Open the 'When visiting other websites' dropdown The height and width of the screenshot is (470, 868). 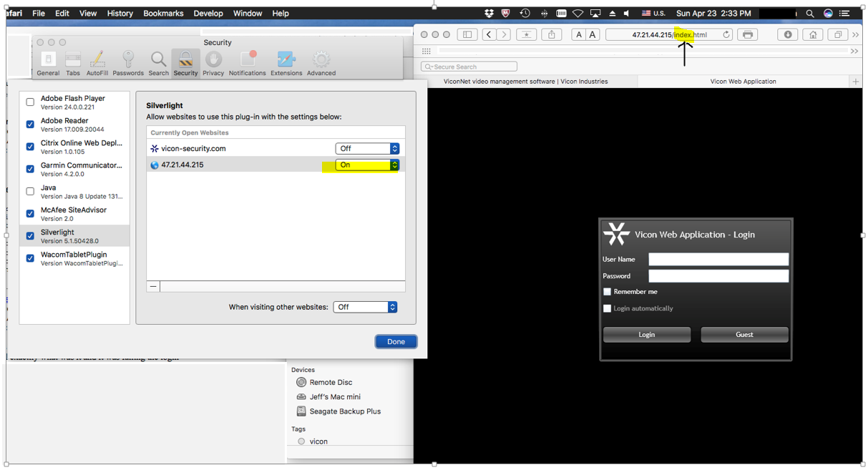(x=365, y=307)
